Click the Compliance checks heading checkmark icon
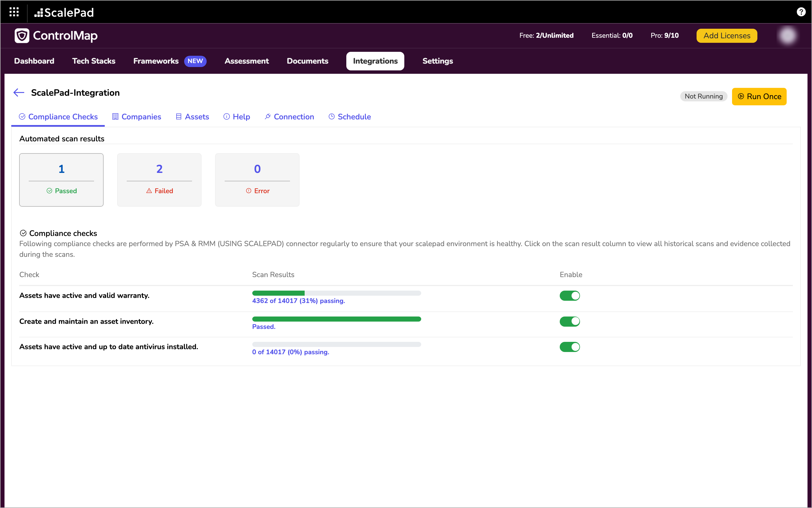The width and height of the screenshot is (812, 508). point(23,233)
